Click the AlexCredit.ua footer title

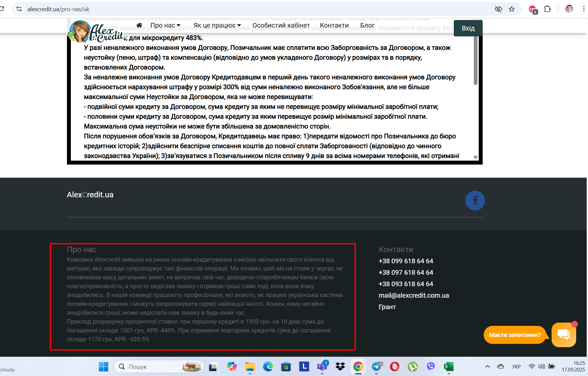90,195
